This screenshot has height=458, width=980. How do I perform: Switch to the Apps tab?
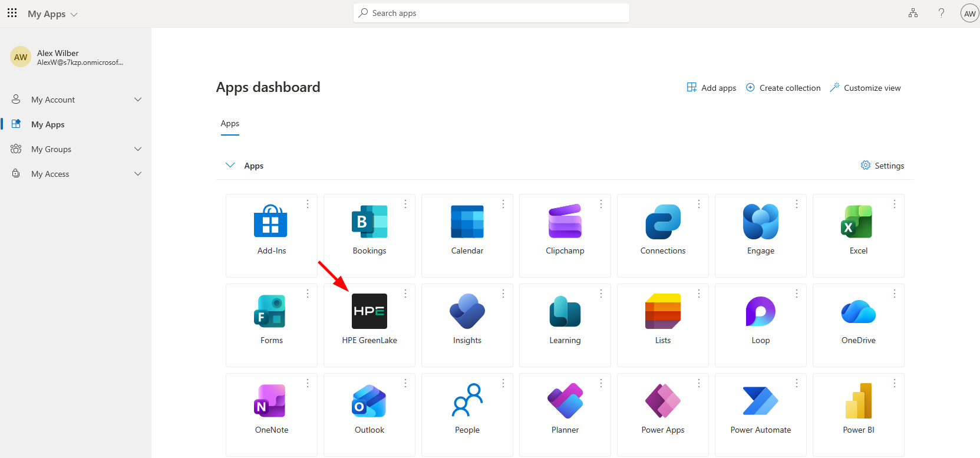pos(230,124)
